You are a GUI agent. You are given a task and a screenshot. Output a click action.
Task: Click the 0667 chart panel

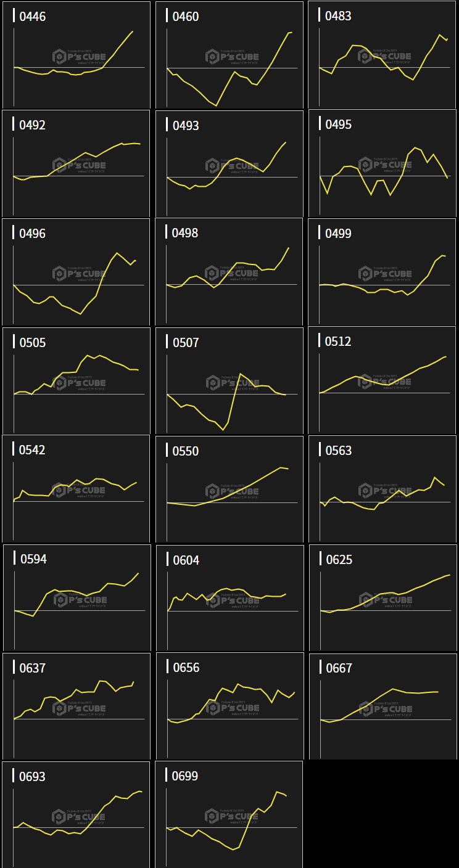tap(382, 706)
